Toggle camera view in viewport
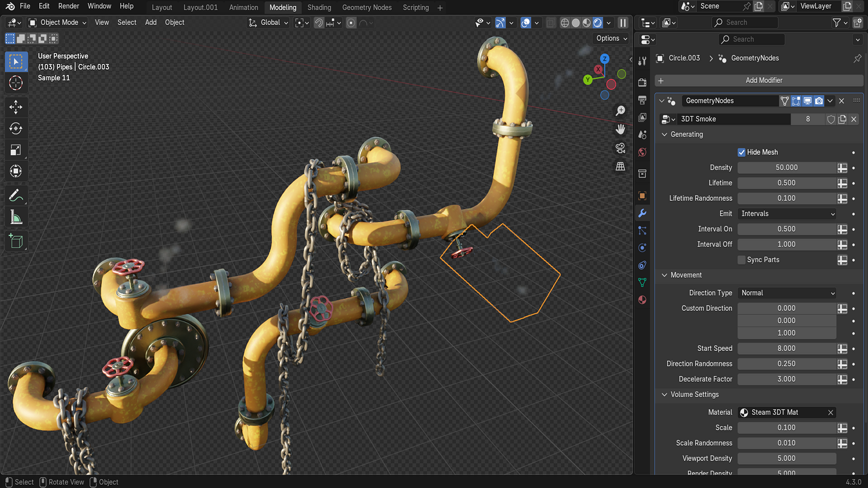 [620, 148]
